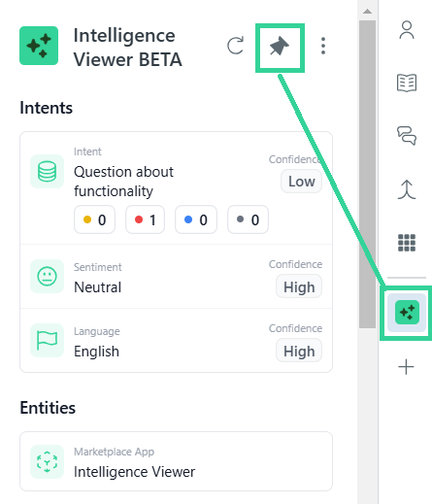
Task: Click the yellow dot count badge
Action: [x=94, y=219]
